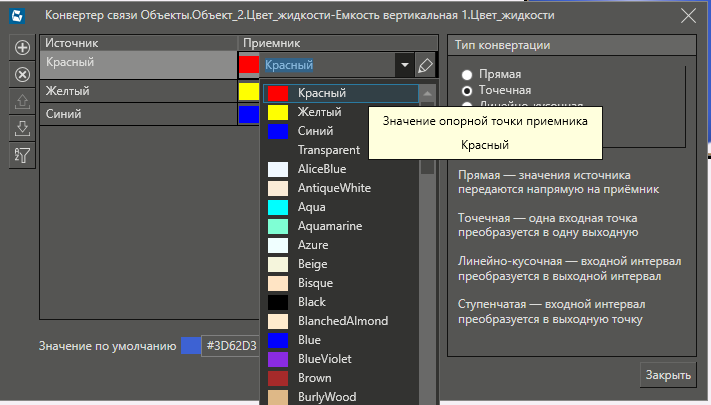Open the Красный receiver color dropdown arrow
711x405 pixels.
[404, 65]
